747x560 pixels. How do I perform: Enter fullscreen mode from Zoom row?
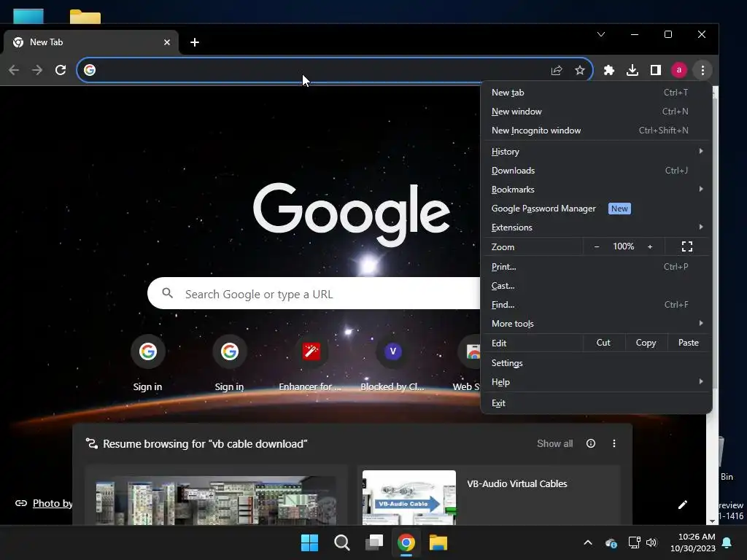(x=687, y=246)
